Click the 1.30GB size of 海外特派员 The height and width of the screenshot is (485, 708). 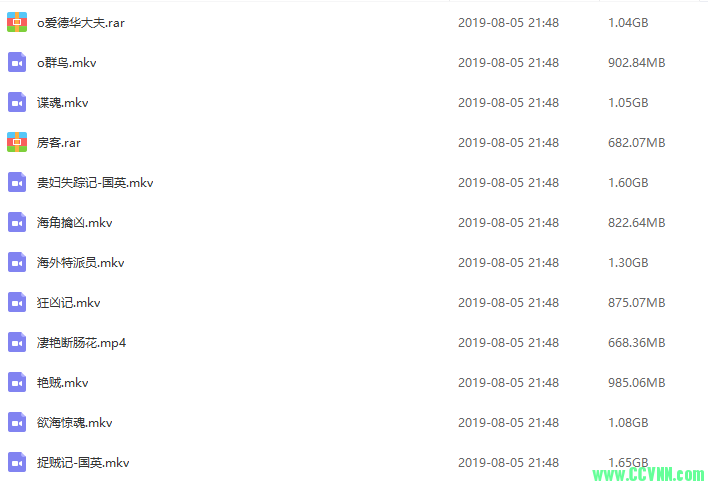pyautogui.click(x=628, y=263)
